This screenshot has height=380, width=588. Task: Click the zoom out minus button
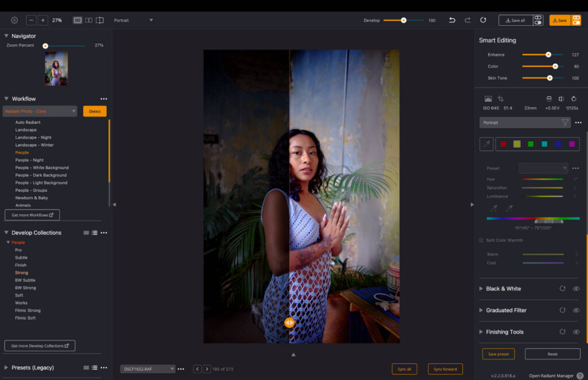point(31,20)
